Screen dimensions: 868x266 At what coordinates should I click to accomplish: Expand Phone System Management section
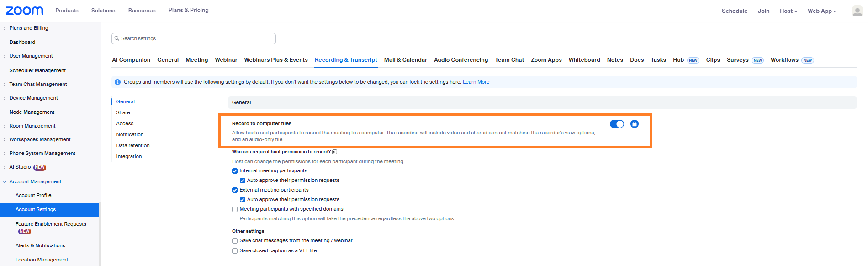pyautogui.click(x=5, y=154)
